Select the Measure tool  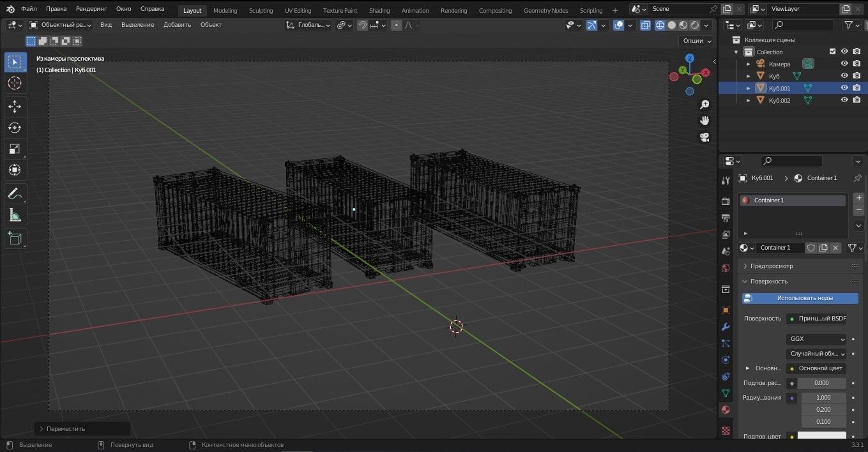tap(15, 215)
